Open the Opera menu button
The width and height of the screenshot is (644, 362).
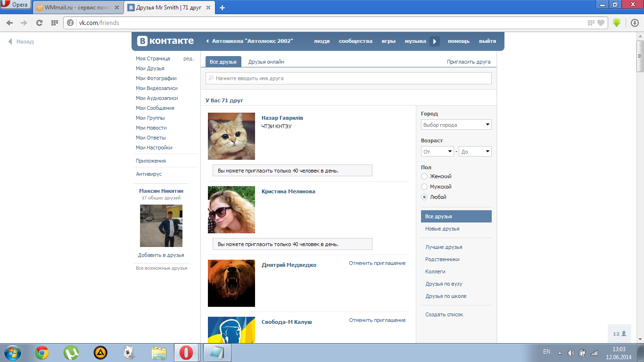point(16,5)
